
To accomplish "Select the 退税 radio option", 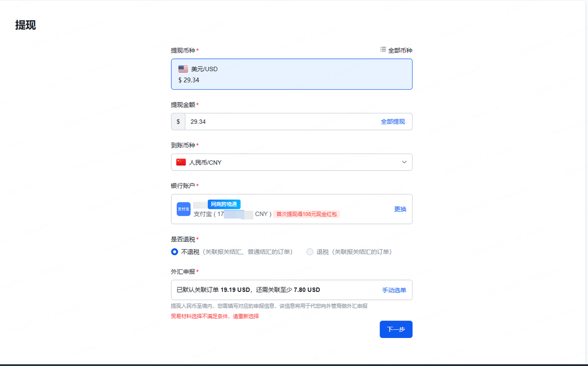I will click(310, 252).
